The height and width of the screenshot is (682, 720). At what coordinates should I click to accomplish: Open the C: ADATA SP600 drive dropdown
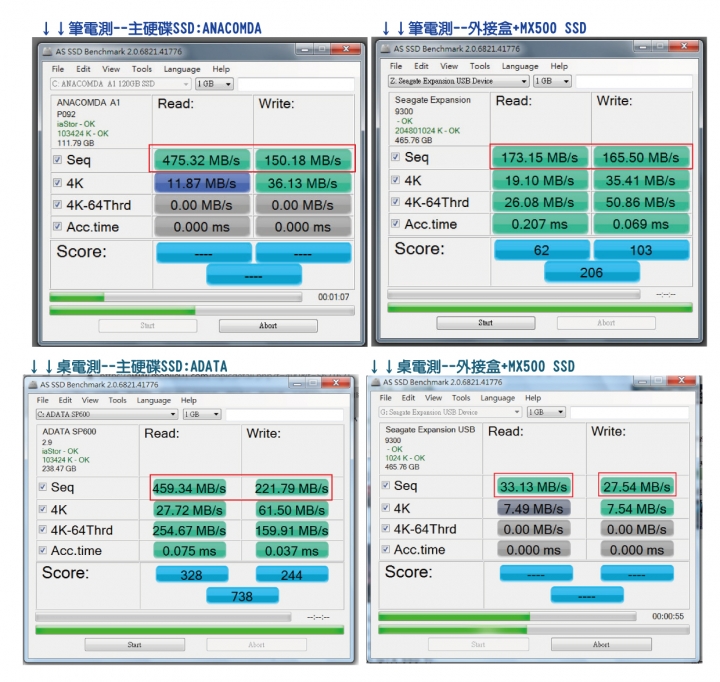coord(107,414)
